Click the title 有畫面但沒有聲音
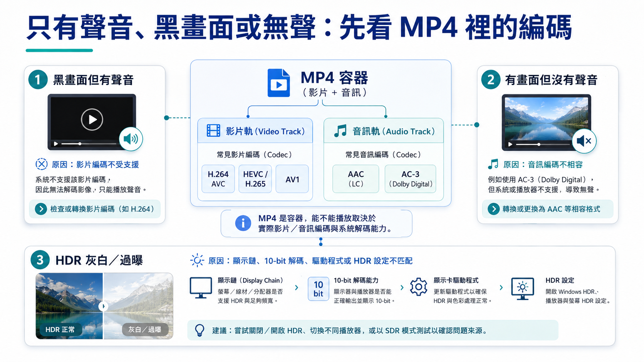The image size is (644, 362). [551, 80]
